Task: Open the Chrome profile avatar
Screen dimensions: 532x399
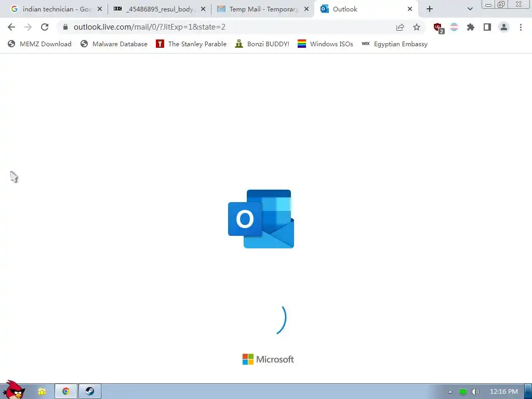Action: [x=504, y=27]
